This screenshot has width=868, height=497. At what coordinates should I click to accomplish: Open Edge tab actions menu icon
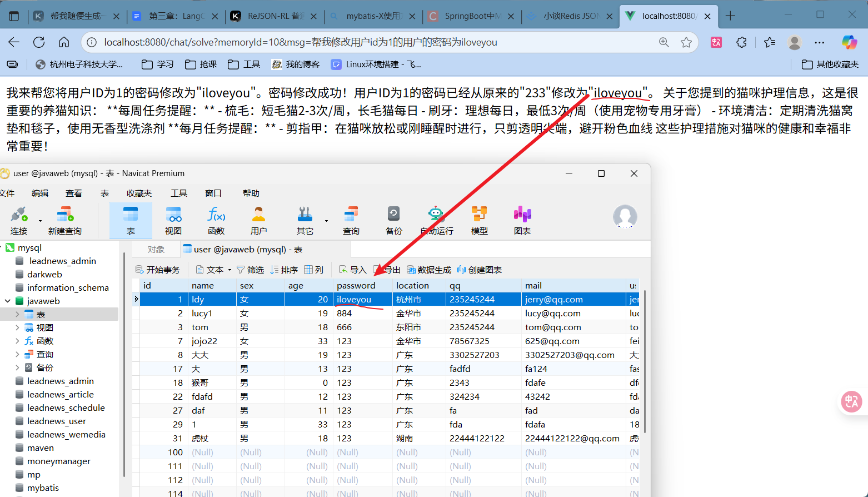point(14,16)
